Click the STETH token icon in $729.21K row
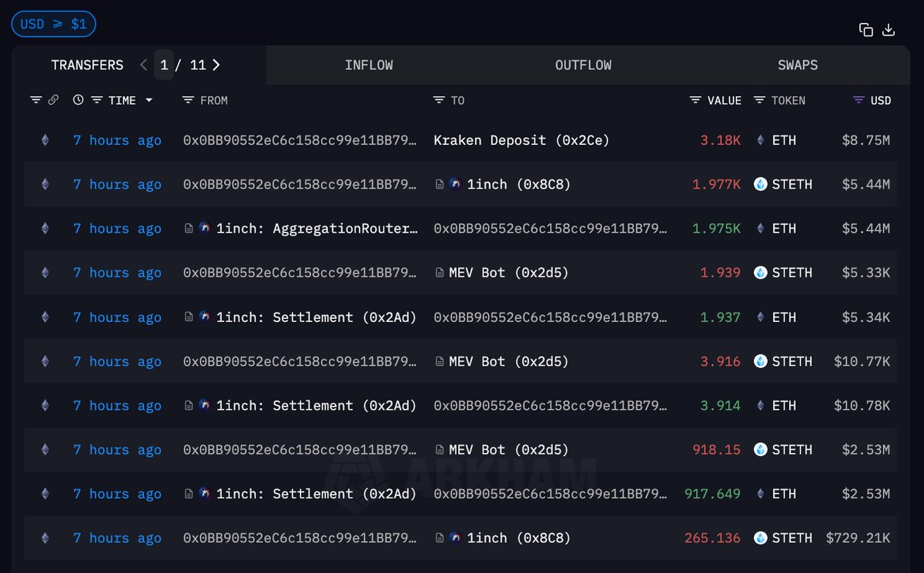This screenshot has width=924, height=573. click(760, 538)
